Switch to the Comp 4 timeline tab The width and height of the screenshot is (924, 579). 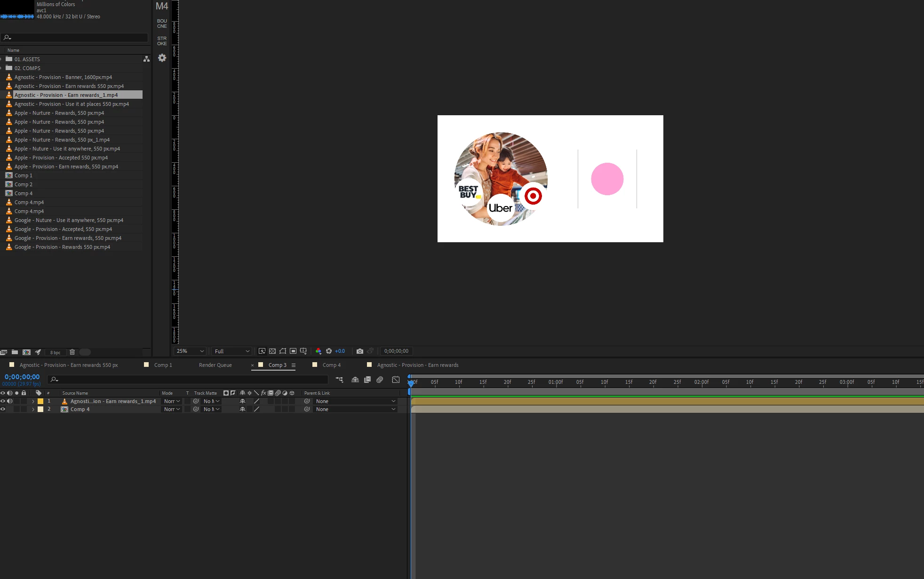[331, 365]
